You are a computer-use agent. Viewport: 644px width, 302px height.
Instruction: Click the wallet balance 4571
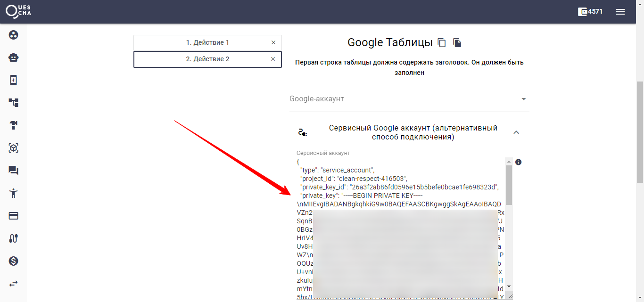590,12
